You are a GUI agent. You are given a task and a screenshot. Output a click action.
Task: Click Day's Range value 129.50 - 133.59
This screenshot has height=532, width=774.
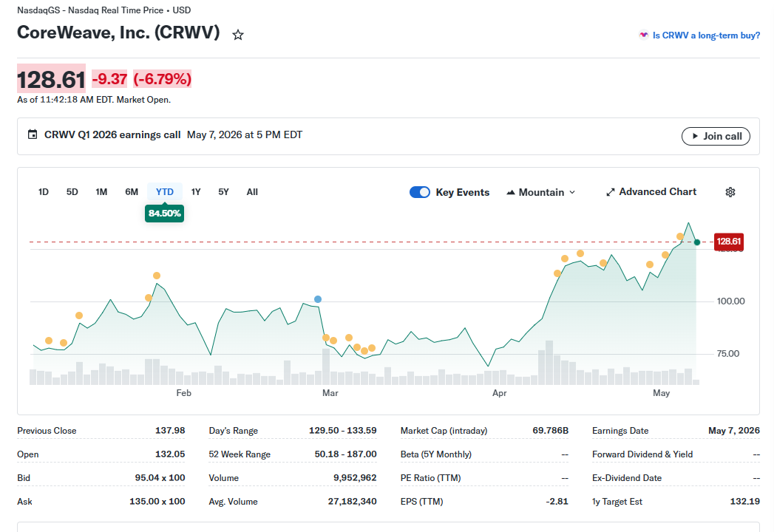(342, 430)
